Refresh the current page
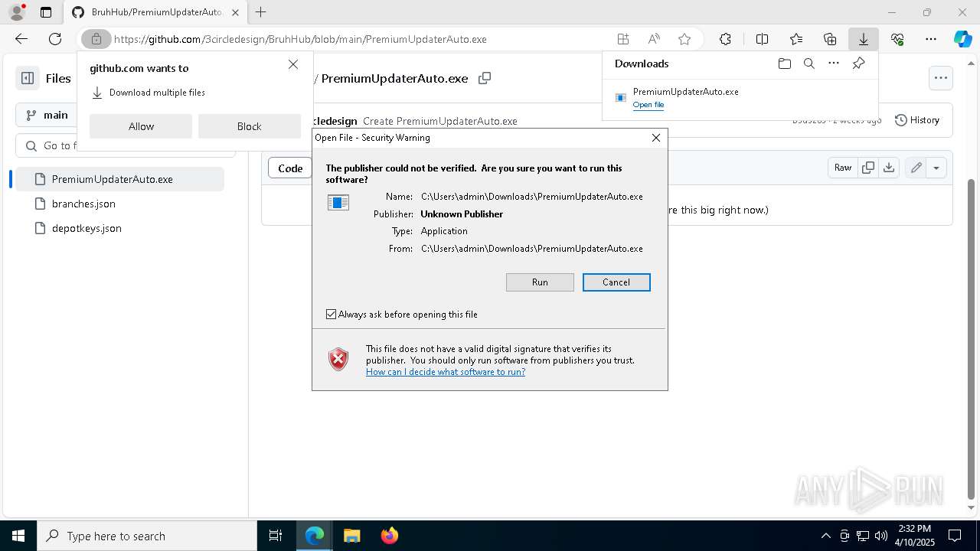 click(55, 39)
